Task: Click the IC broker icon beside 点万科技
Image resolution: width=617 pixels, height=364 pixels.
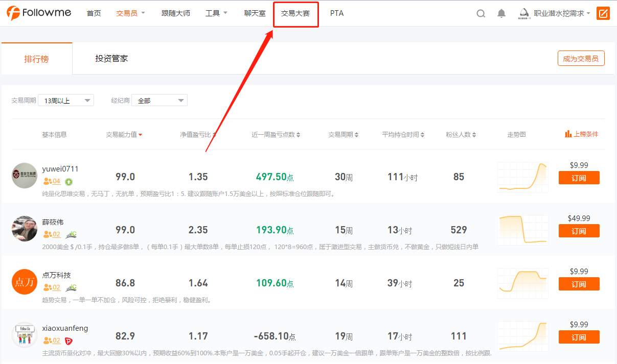Action: point(71,287)
